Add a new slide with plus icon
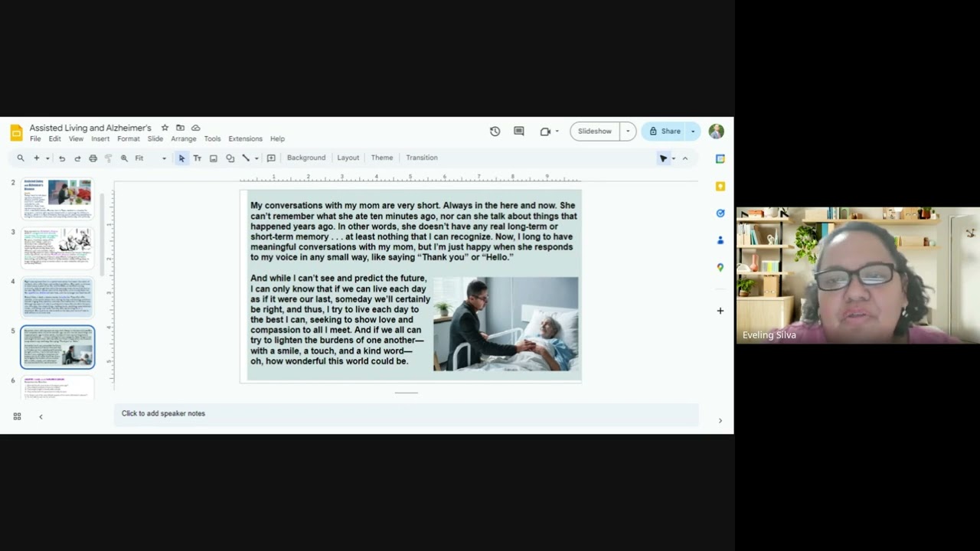Screen dimensions: 980x551 (36, 158)
